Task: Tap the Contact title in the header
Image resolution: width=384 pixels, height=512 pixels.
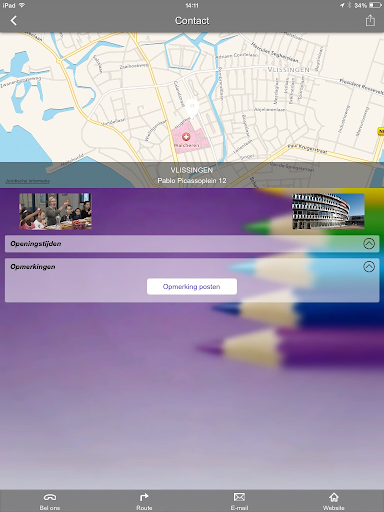Action: [x=192, y=21]
